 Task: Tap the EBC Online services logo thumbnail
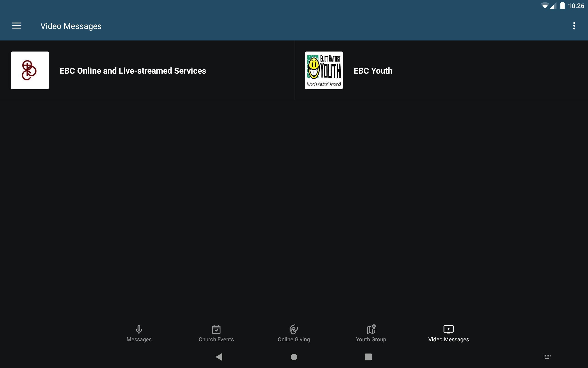pyautogui.click(x=30, y=70)
